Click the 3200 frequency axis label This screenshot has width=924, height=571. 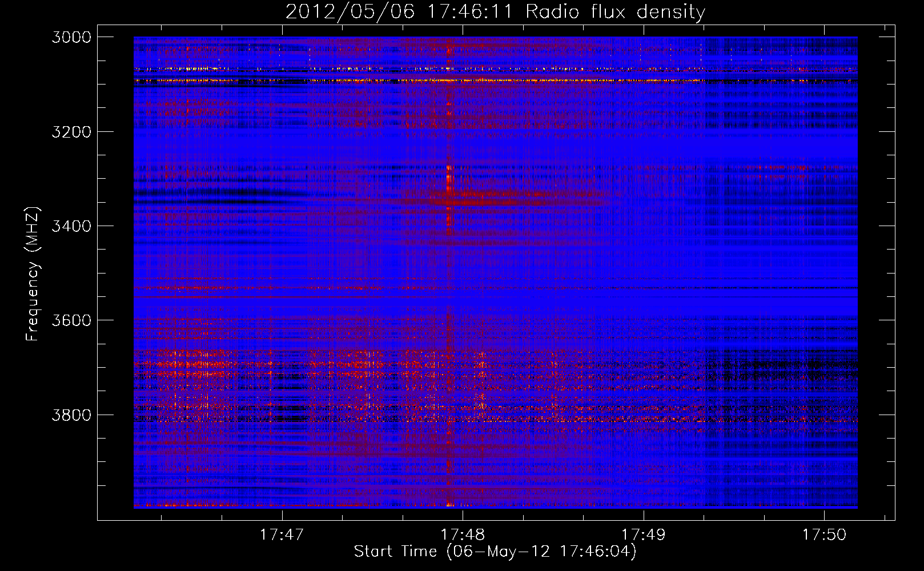pyautogui.click(x=71, y=132)
